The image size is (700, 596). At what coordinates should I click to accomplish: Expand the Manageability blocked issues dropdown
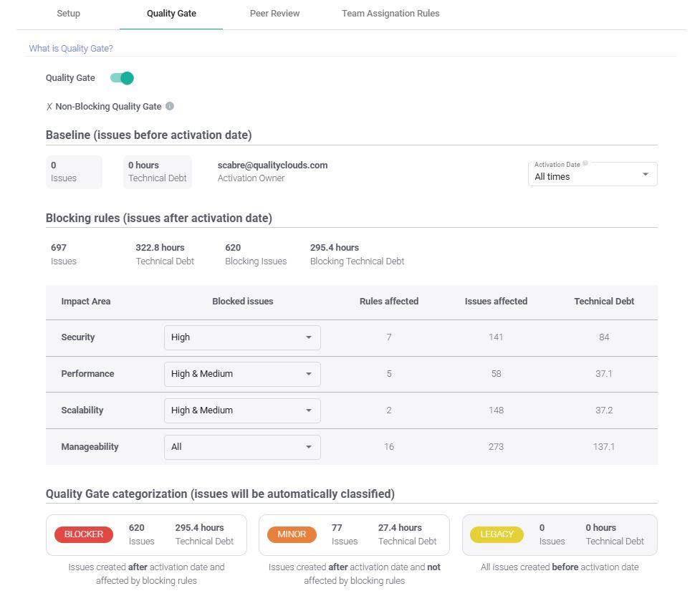point(242,447)
